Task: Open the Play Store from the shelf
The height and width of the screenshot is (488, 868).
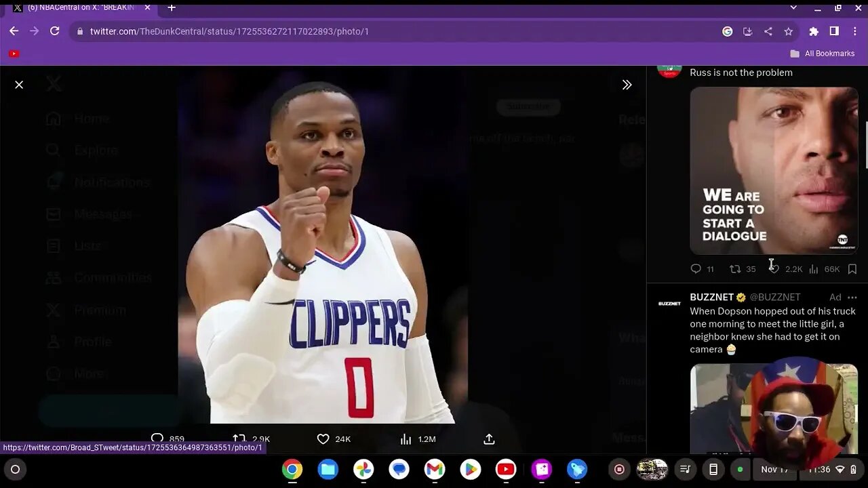Action: click(470, 469)
